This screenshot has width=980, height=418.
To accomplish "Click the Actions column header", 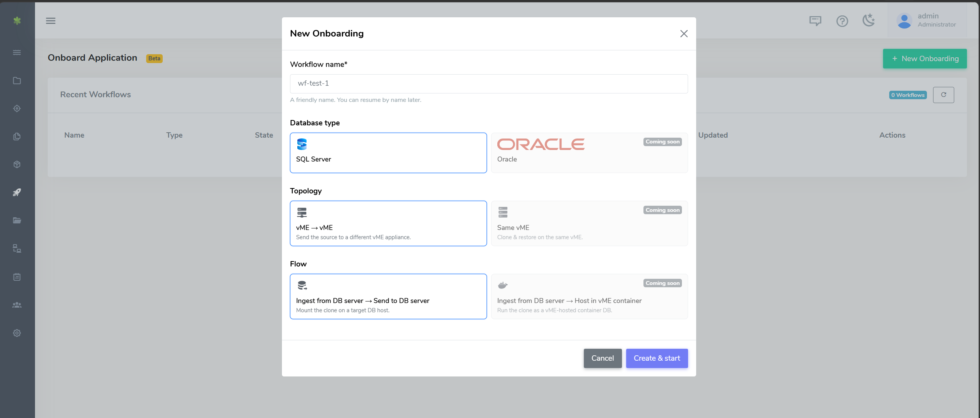I will pos(892,135).
